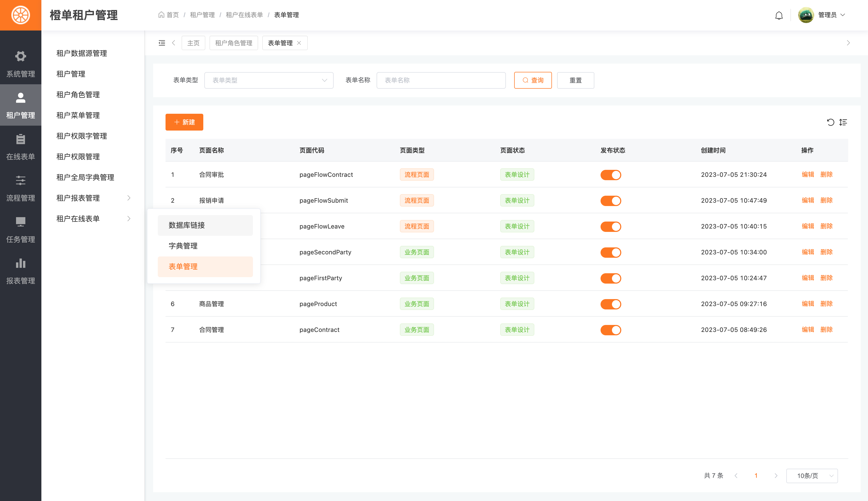Open the 报表管理 chart icon
This screenshot has width=868, height=501.
pyautogui.click(x=21, y=263)
